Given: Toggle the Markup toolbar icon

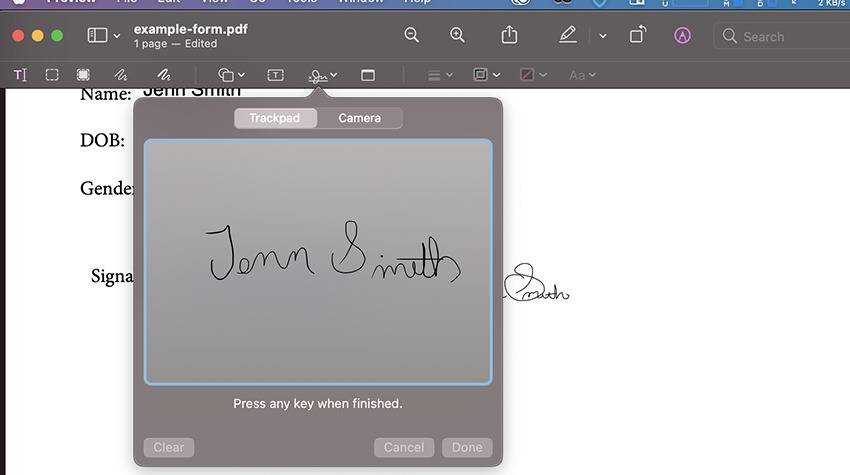Looking at the screenshot, I should tap(682, 35).
